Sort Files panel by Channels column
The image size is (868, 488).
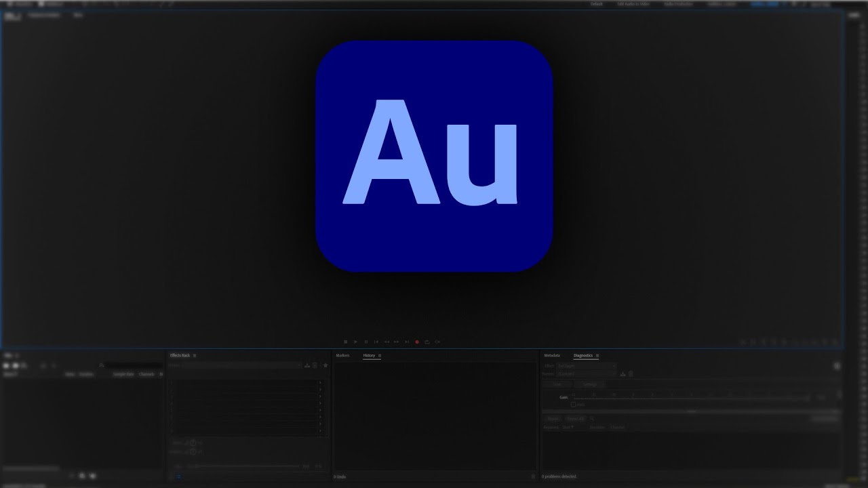point(146,374)
